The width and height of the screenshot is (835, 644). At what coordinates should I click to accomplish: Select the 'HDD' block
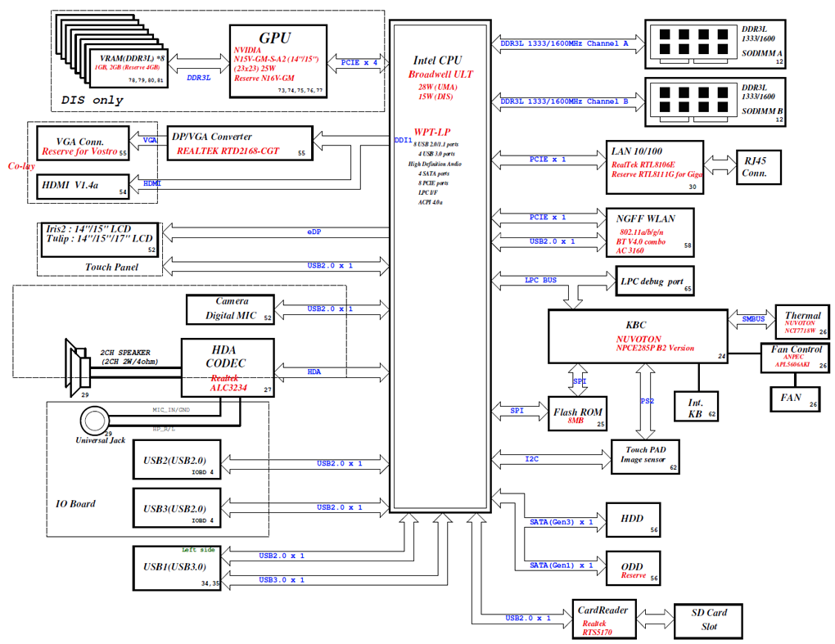tap(633, 520)
